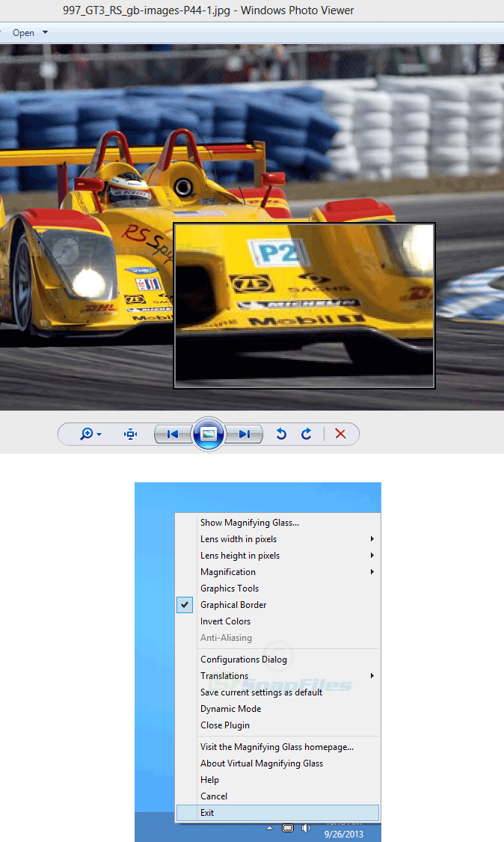Open Help from the context menu
Screen dimensions: 504x842
[210, 780]
